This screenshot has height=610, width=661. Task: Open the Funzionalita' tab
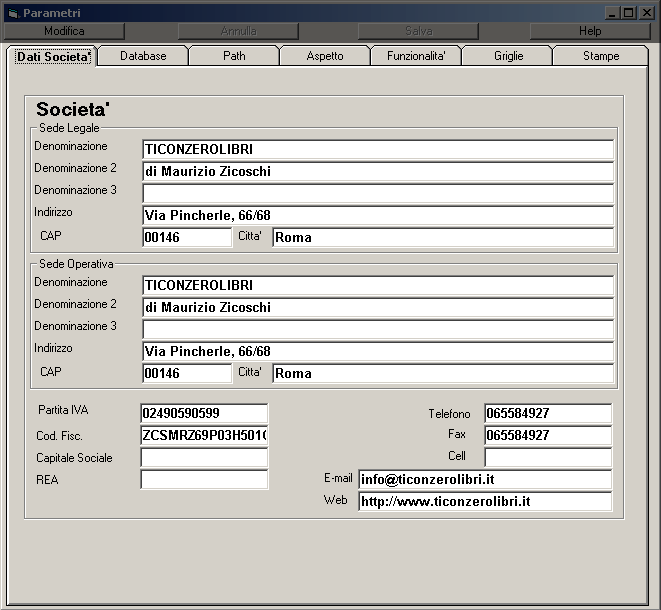point(416,56)
